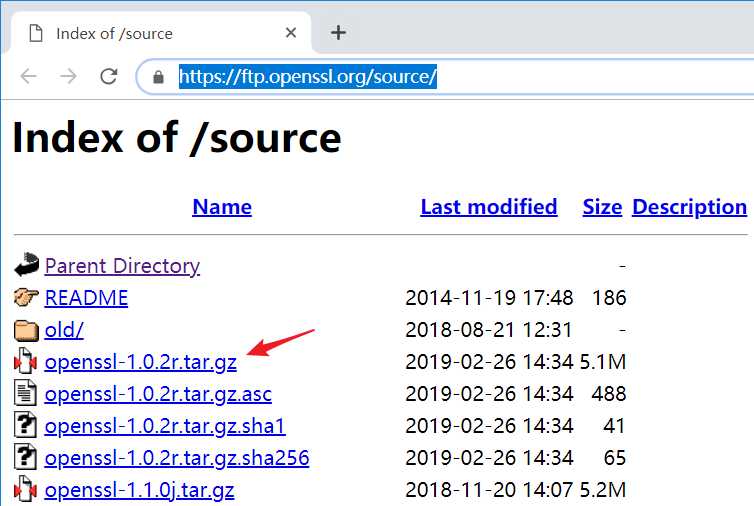
Task: Open a new tab with plus button
Action: coord(339,33)
